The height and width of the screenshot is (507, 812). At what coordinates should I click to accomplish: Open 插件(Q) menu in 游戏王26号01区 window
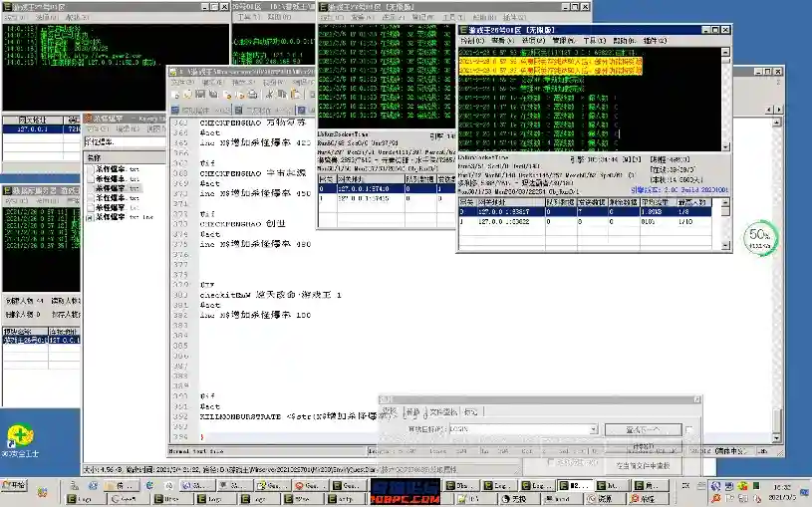click(656, 41)
